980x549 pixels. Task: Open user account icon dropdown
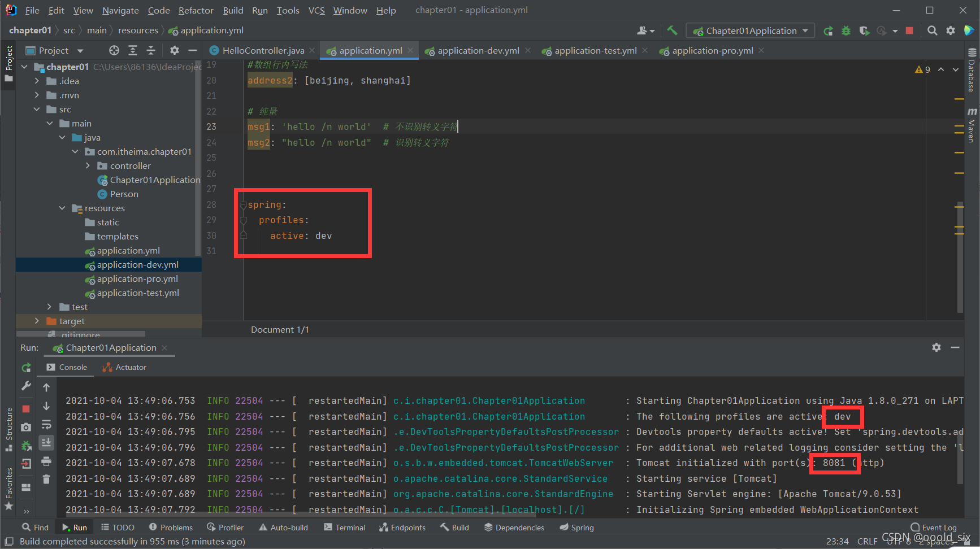(645, 30)
